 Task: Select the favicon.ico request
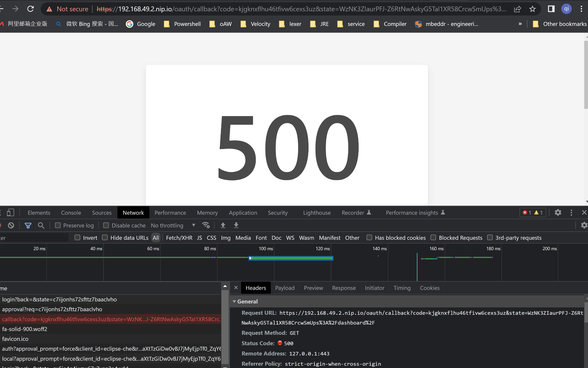(15, 339)
